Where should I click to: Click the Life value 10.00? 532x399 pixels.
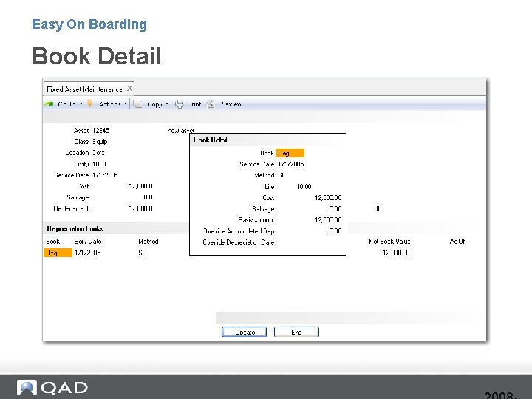tap(304, 187)
